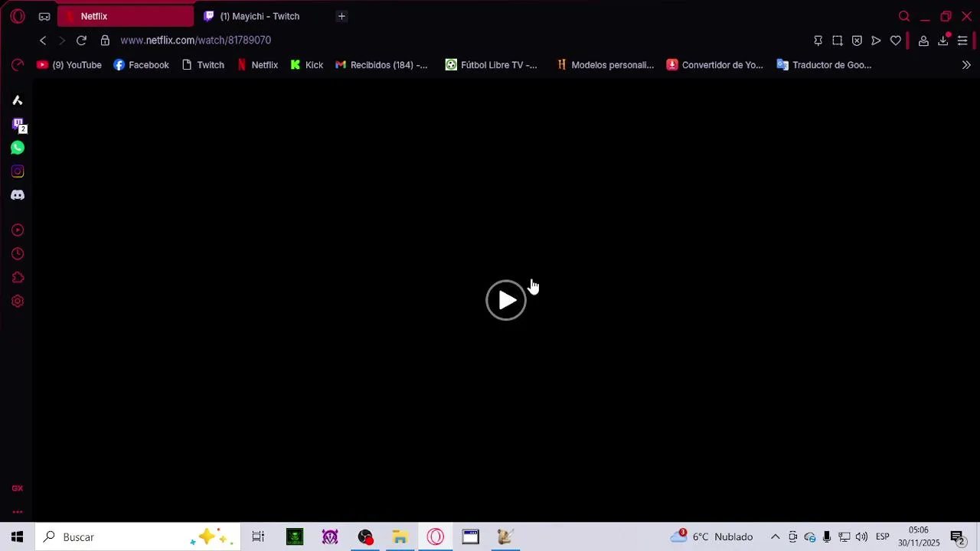The image size is (980, 551).
Task: Open WhatsApp in the sidebar
Action: [x=18, y=148]
